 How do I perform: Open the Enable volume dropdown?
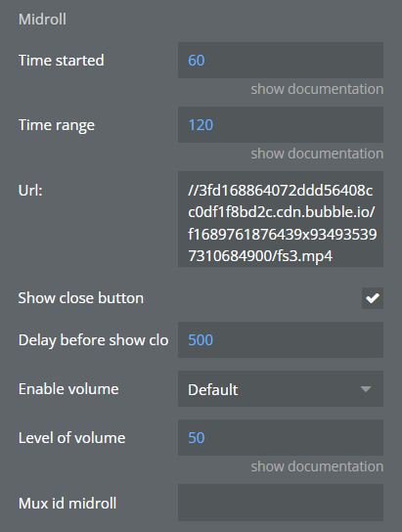(x=281, y=389)
